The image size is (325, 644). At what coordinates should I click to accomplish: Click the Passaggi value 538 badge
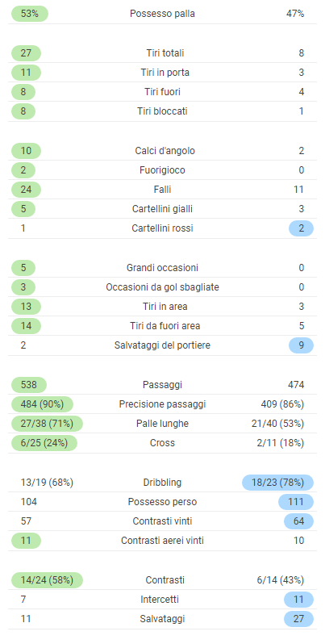29,385
